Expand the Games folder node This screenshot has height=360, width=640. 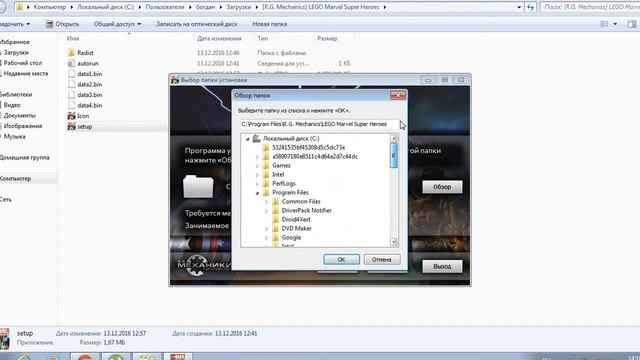click(x=257, y=166)
